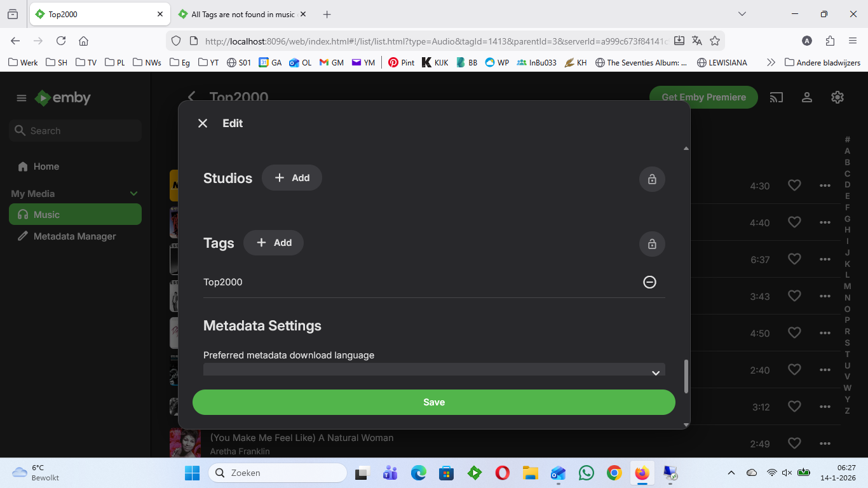Open the Preferred metadata download language dropdown
The height and width of the screenshot is (488, 868).
434,369
